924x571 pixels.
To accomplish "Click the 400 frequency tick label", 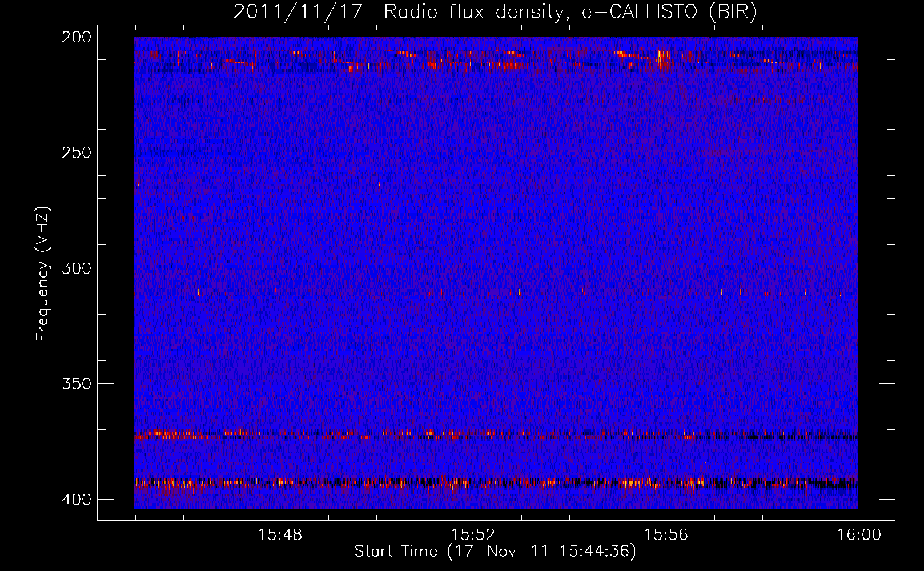I will pyautogui.click(x=76, y=499).
